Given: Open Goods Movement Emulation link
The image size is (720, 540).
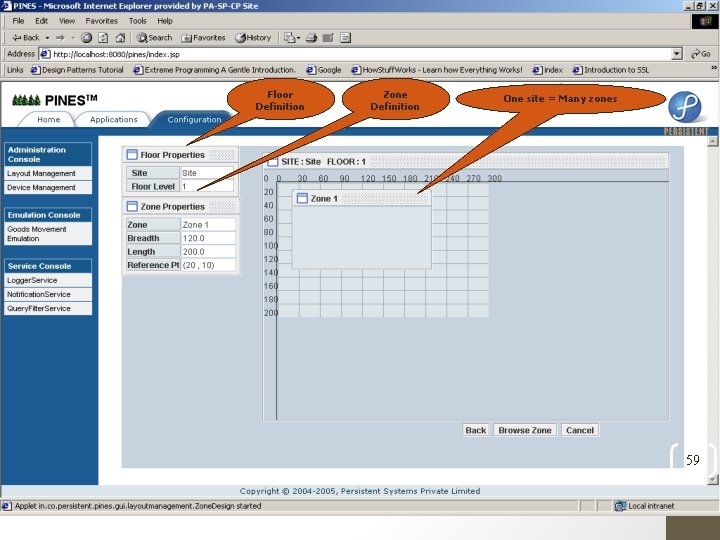Looking at the screenshot, I should (48, 234).
